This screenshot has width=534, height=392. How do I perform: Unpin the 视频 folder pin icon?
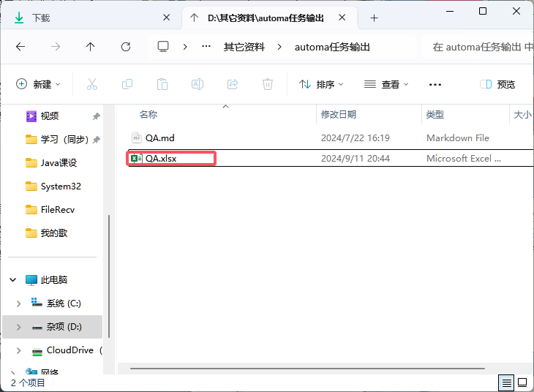tap(97, 116)
